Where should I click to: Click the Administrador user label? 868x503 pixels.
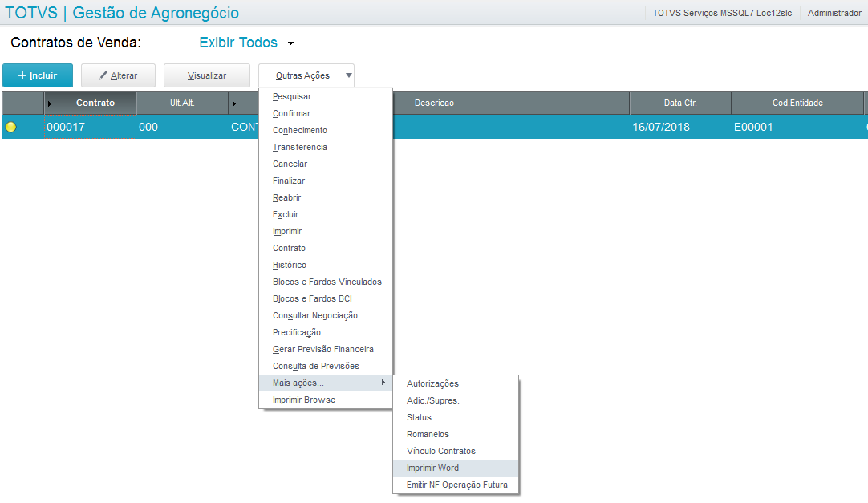[834, 13]
